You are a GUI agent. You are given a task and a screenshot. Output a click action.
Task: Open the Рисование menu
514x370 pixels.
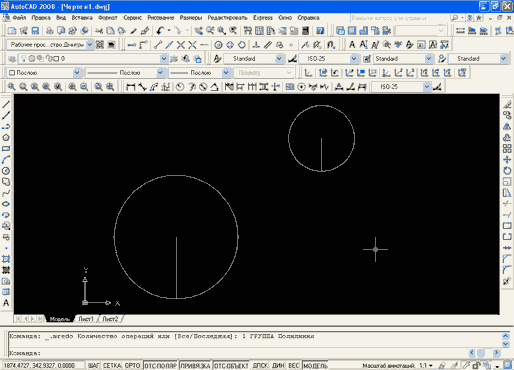(x=161, y=18)
